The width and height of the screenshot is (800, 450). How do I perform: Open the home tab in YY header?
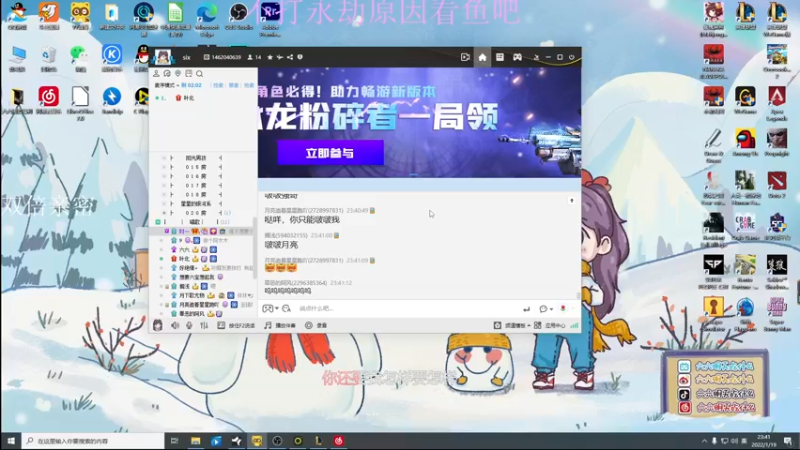click(x=482, y=57)
